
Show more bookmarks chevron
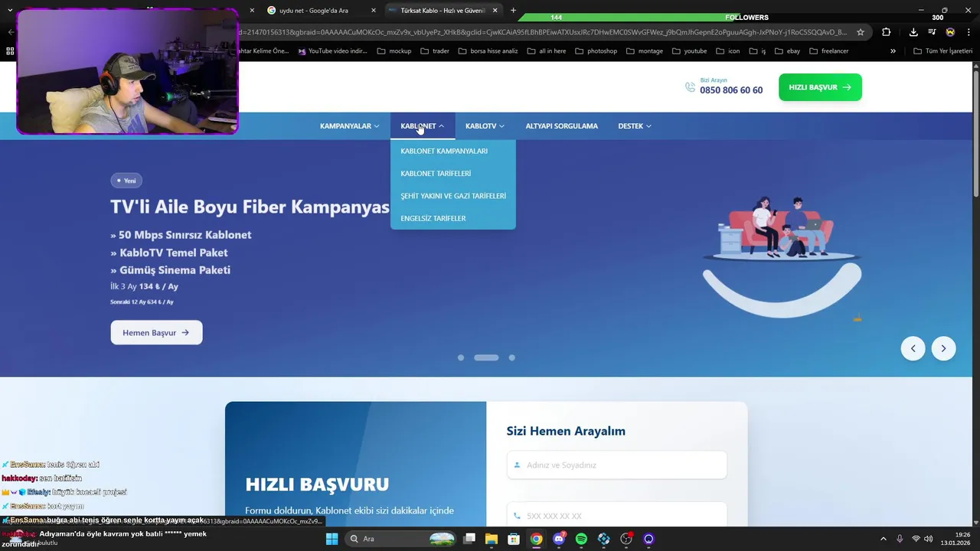(x=893, y=51)
